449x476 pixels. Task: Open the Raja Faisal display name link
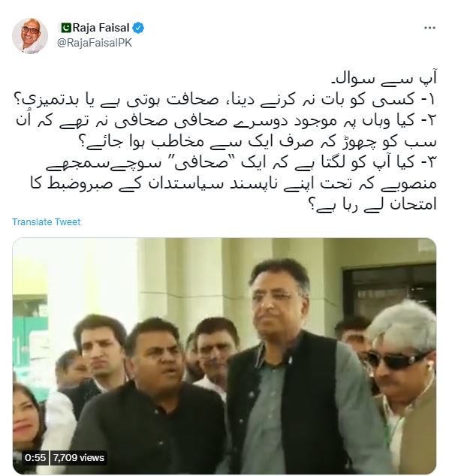101,28
